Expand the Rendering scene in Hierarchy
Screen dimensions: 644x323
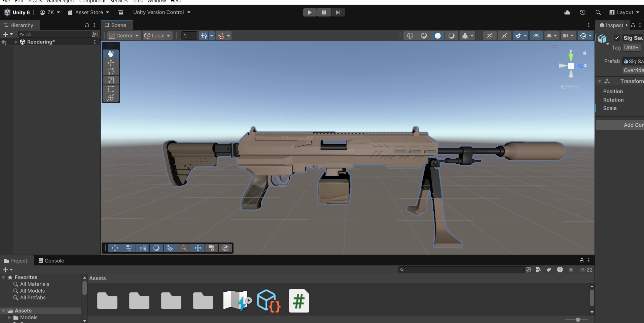click(16, 42)
